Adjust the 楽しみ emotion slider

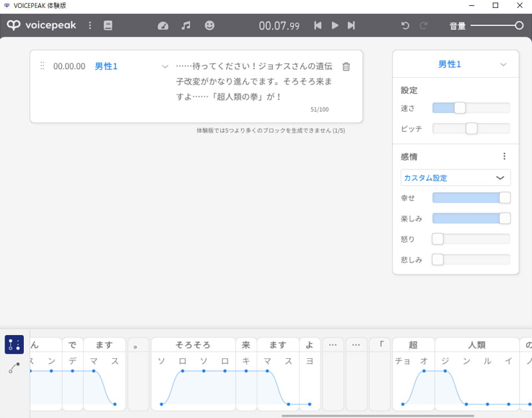point(471,219)
